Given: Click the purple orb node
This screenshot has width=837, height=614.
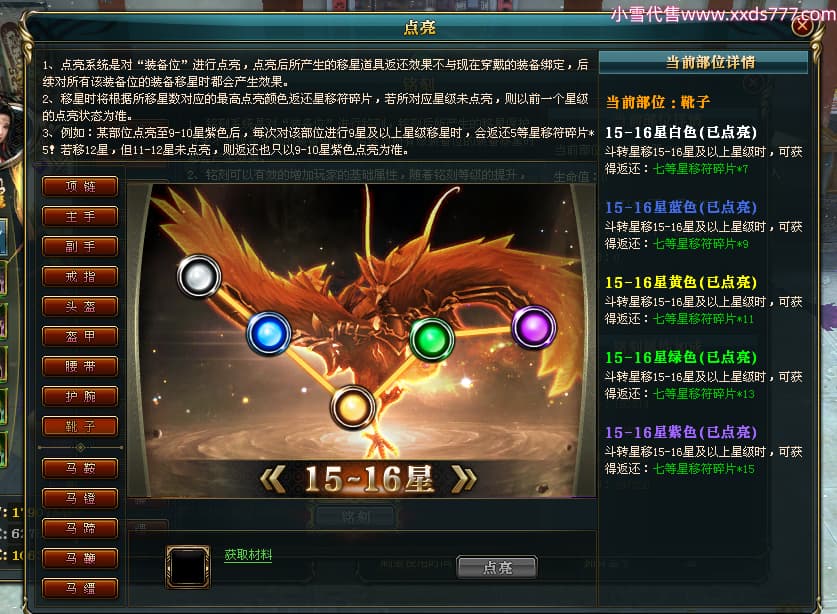Looking at the screenshot, I should click(534, 327).
